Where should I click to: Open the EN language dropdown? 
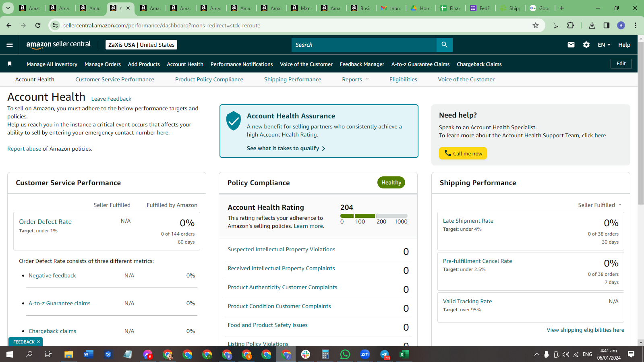pyautogui.click(x=604, y=45)
